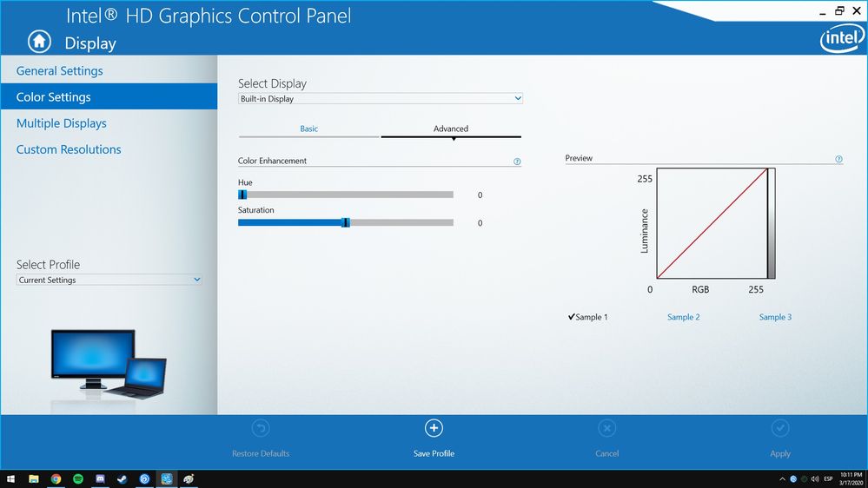Open Steam from the taskbar
Viewport: 868px width, 488px height.
[x=123, y=479]
